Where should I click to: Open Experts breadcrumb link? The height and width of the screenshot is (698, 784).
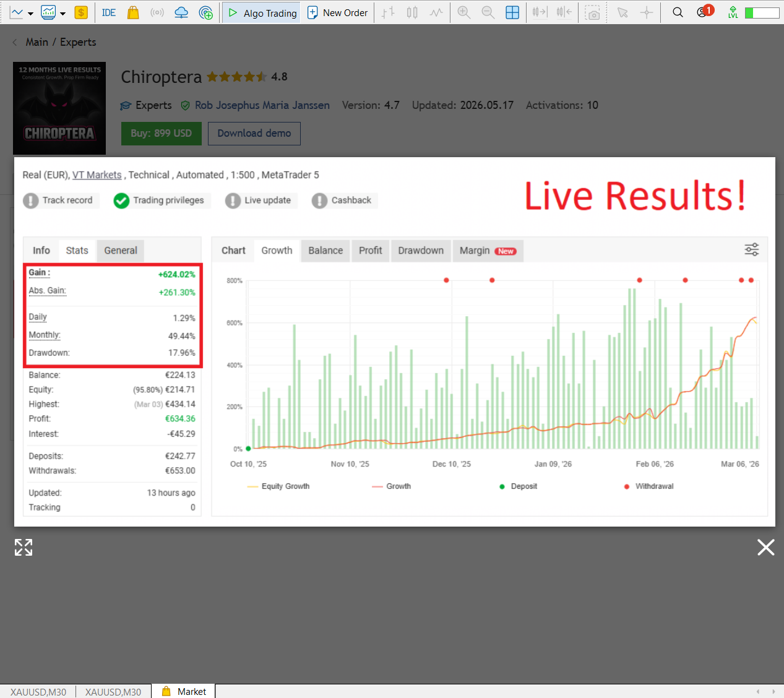pyautogui.click(x=78, y=42)
